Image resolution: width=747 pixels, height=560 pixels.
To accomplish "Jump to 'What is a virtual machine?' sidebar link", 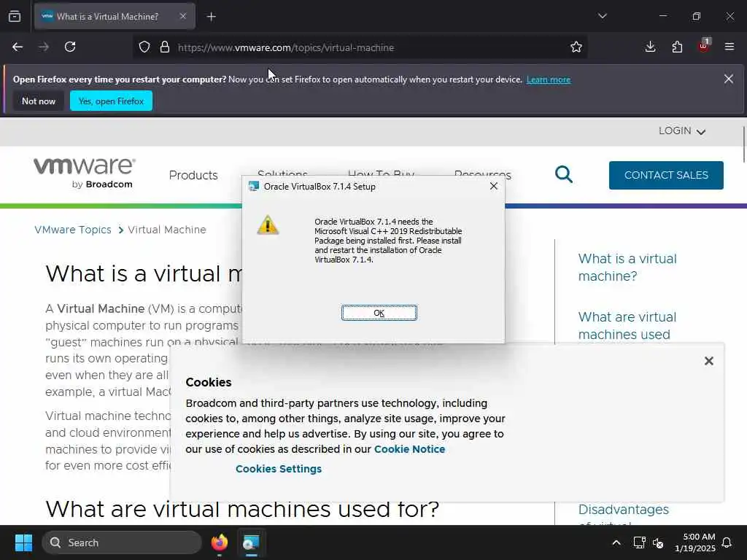I will [x=627, y=267].
